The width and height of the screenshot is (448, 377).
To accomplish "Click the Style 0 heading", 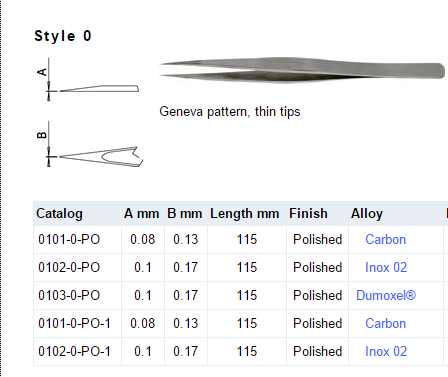I will point(63,36).
